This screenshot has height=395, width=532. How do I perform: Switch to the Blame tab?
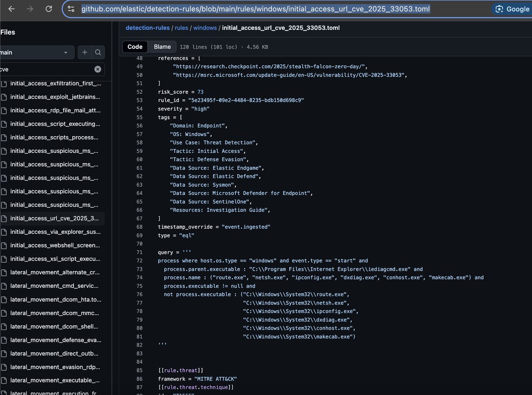[x=162, y=47]
